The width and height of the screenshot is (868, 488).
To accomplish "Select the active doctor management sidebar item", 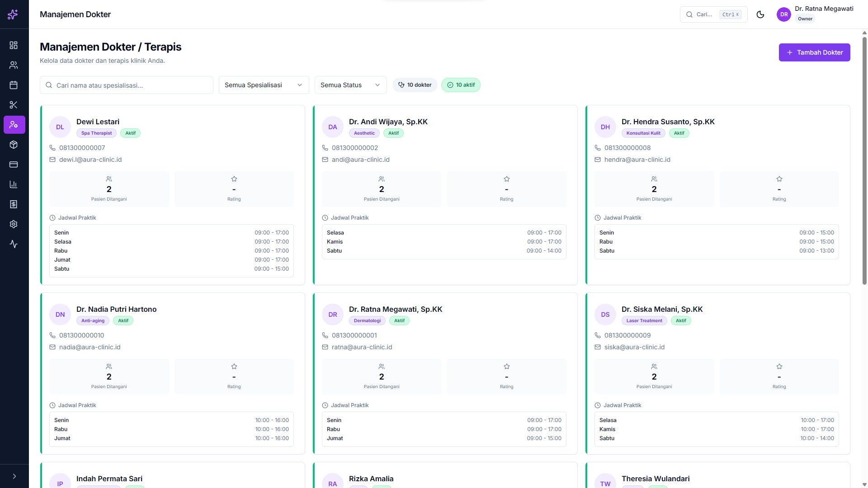I will [x=14, y=125].
